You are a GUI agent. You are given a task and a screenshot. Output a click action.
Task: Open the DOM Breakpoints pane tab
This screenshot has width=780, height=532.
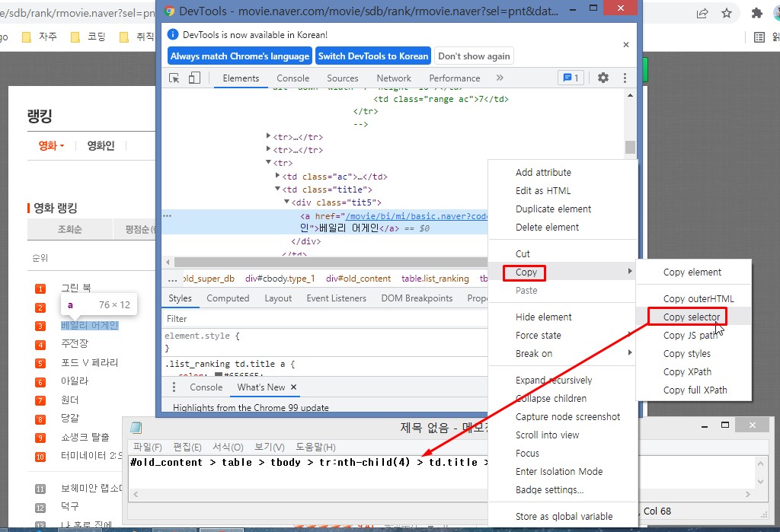click(x=417, y=298)
